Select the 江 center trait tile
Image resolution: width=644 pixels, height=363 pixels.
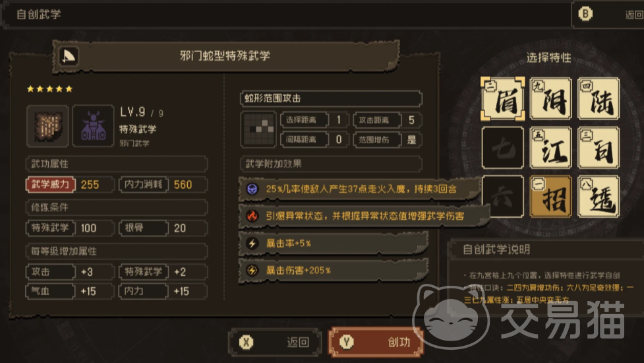click(x=551, y=148)
